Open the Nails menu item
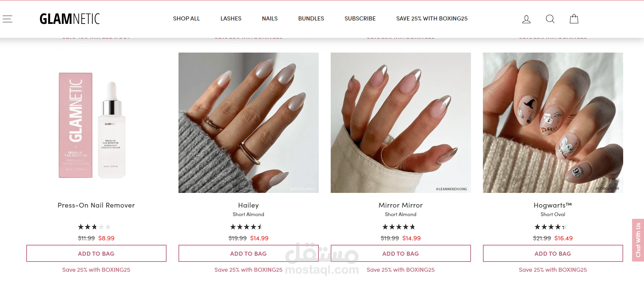 [270, 18]
